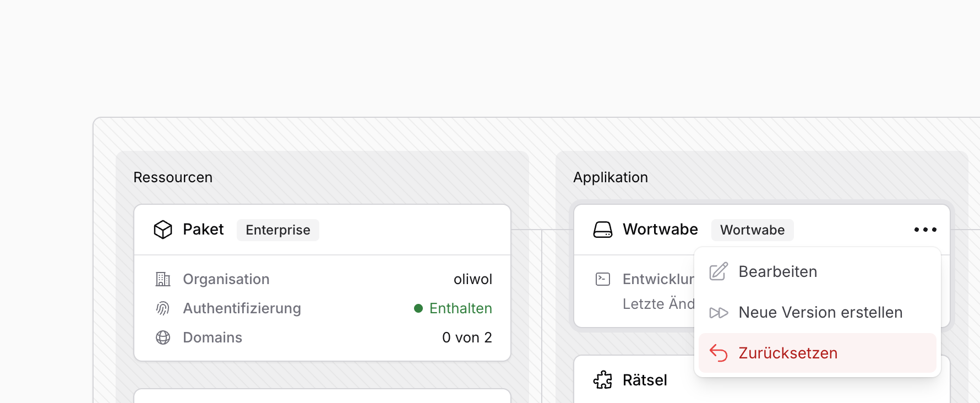The height and width of the screenshot is (403, 980).
Task: Click the fingerprint icon for Authentifizierung
Action: pyautogui.click(x=162, y=308)
